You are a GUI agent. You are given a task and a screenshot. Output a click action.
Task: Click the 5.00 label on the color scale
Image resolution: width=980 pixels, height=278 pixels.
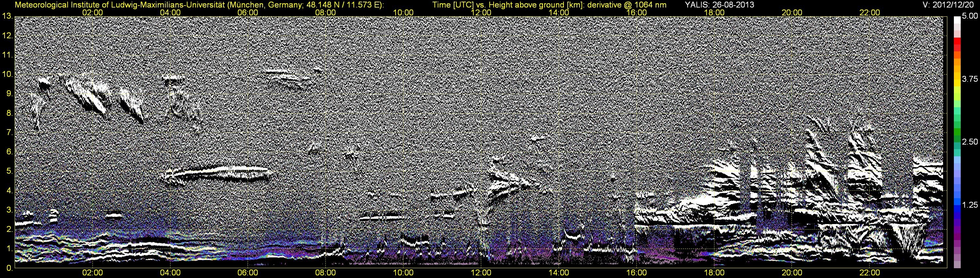click(970, 16)
